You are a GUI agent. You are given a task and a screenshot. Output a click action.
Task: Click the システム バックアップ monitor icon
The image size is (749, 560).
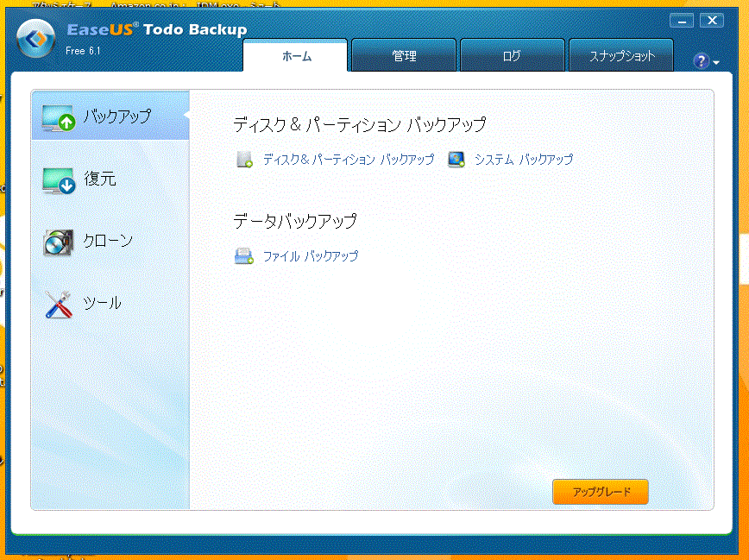click(x=456, y=160)
